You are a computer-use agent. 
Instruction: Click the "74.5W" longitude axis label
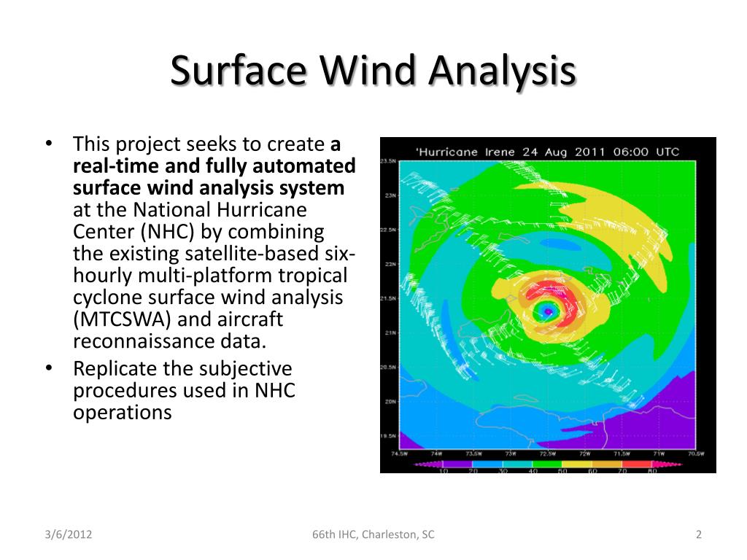399,454
